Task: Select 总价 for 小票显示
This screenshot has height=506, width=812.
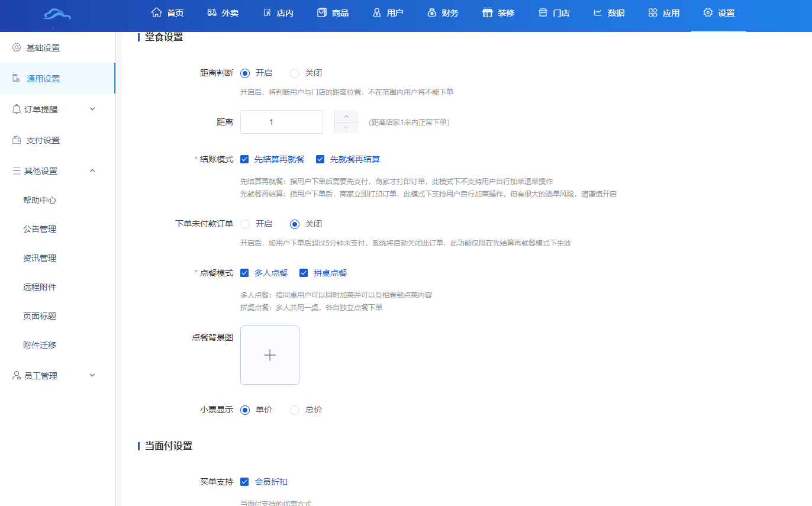Action: pos(295,410)
